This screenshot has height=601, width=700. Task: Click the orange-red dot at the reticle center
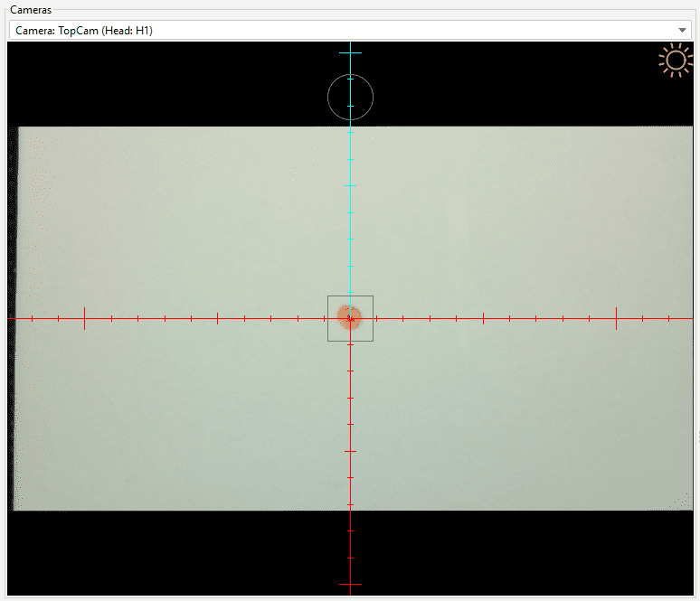click(349, 316)
